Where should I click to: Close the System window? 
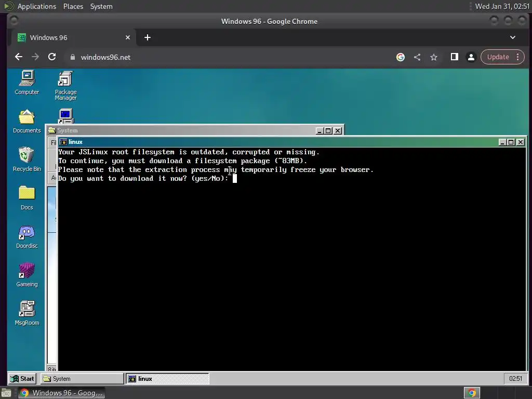pos(338,130)
